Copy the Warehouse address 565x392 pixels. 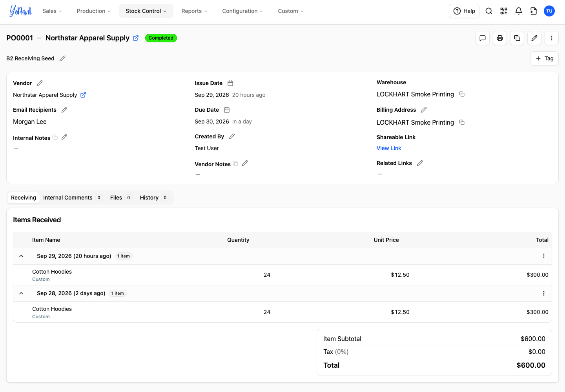point(462,94)
